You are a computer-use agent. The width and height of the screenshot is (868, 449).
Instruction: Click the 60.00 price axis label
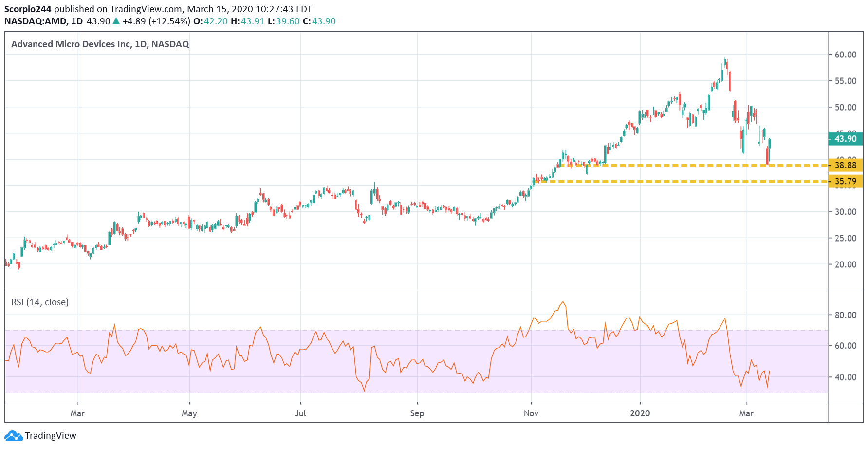[846, 55]
